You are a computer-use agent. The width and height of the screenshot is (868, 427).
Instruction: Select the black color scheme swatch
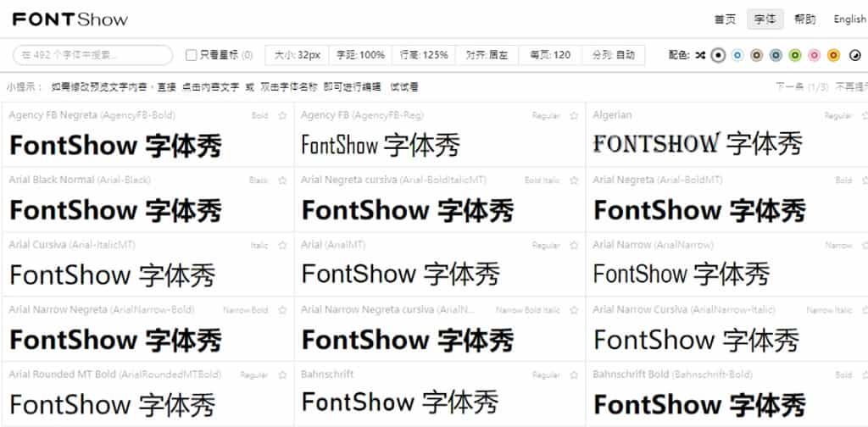pyautogui.click(x=719, y=55)
